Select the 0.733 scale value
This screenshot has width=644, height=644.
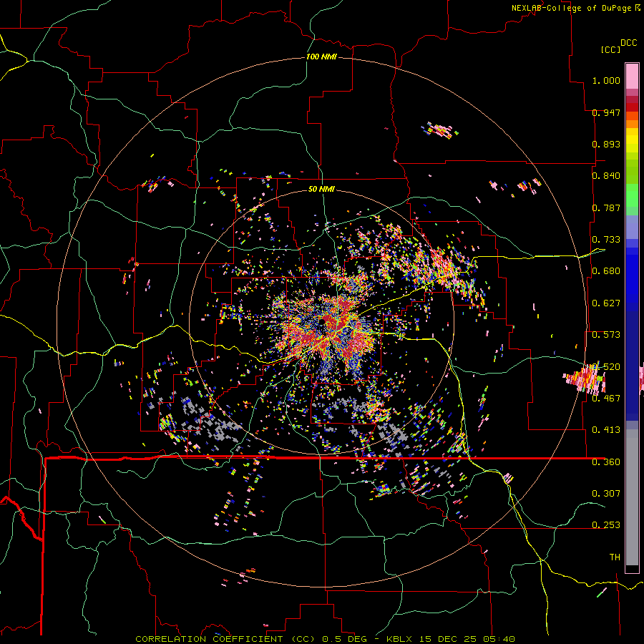click(606, 240)
